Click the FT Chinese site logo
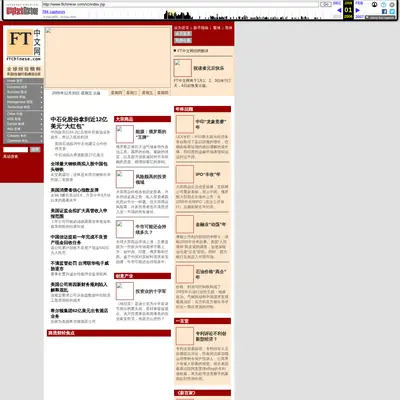 (24, 45)
